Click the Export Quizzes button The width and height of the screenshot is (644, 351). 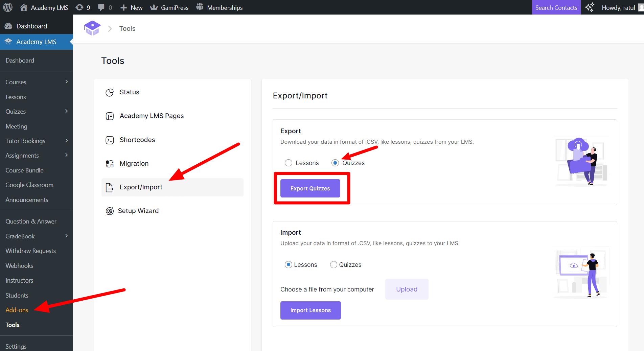point(310,188)
